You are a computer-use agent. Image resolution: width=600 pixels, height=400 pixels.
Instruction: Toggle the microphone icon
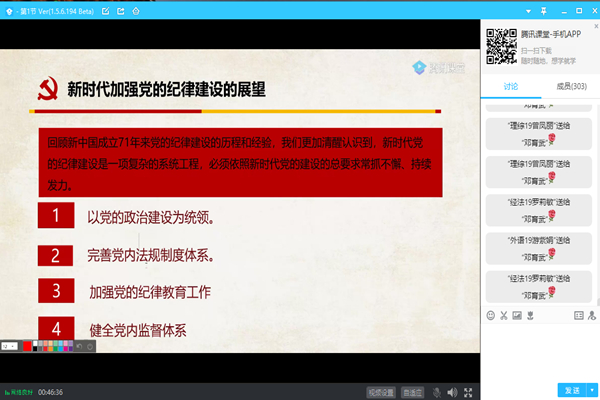436,391
